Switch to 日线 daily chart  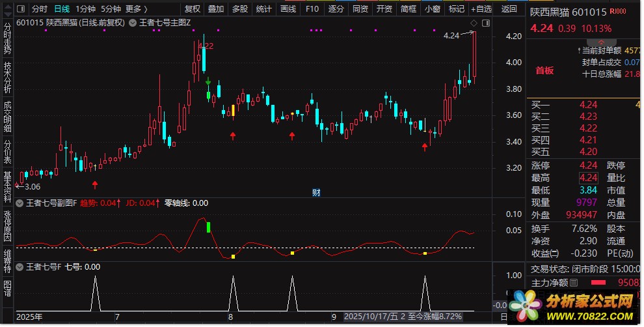click(x=62, y=8)
